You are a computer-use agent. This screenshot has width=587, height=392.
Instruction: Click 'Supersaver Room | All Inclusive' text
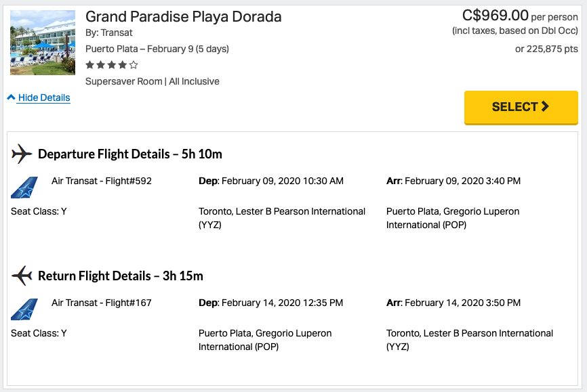(x=153, y=81)
